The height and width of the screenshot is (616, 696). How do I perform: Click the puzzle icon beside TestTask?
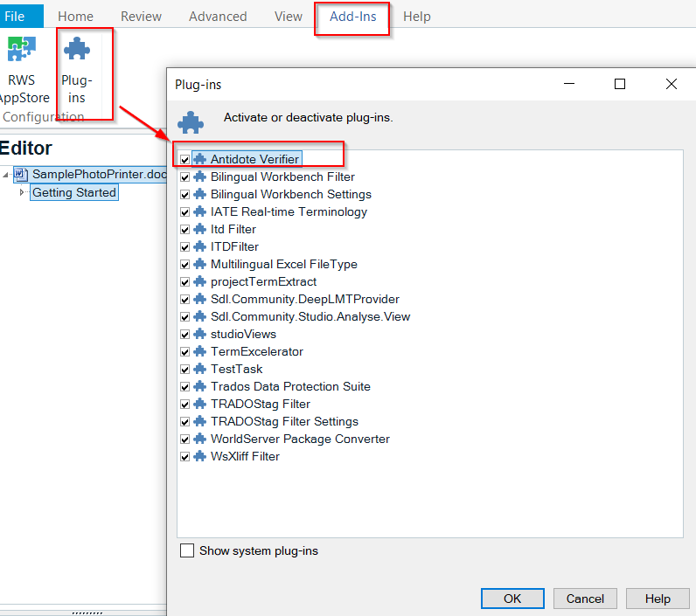pyautogui.click(x=200, y=369)
